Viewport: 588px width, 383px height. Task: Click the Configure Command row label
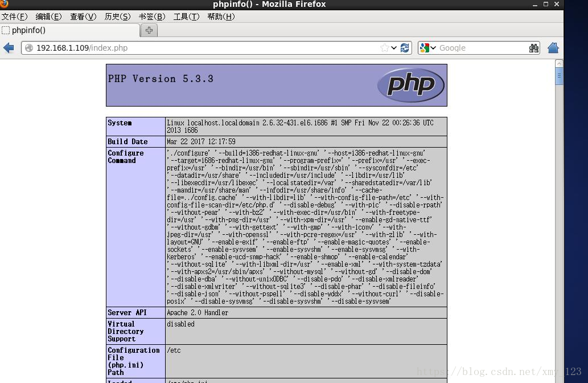[x=126, y=157]
